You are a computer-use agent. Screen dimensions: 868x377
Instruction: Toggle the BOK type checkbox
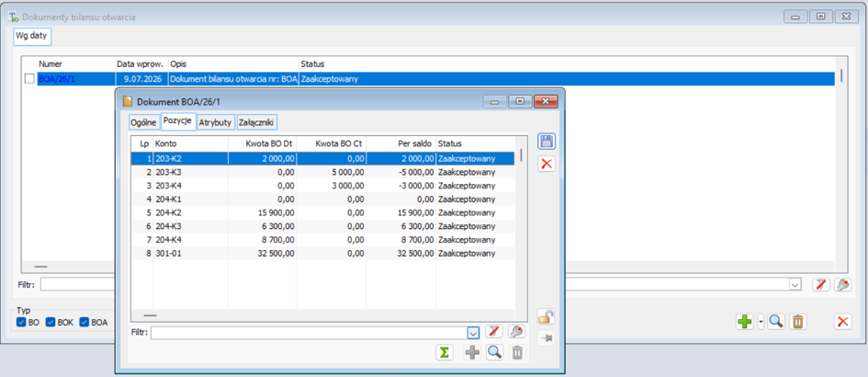pyautogui.click(x=51, y=322)
